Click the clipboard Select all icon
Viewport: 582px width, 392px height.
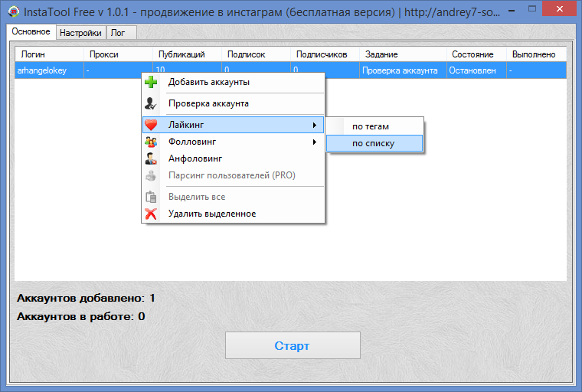[151, 197]
